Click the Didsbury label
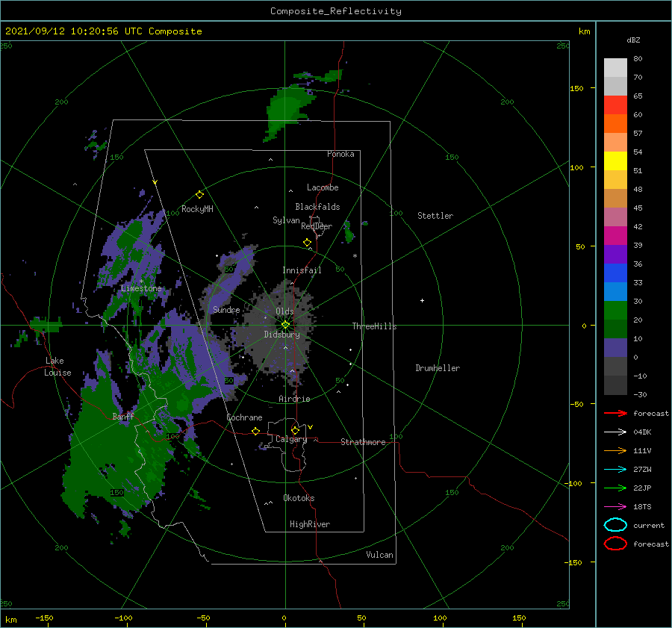This screenshot has width=672, height=628. tap(281, 335)
